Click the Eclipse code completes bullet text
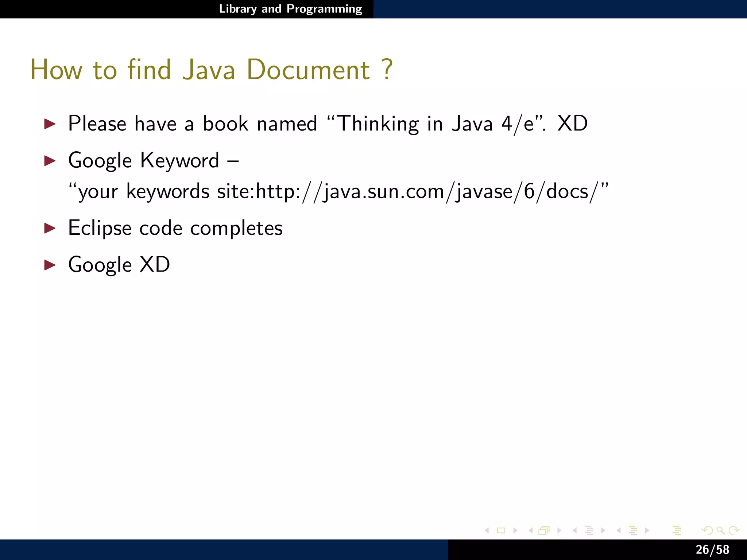 (175, 229)
